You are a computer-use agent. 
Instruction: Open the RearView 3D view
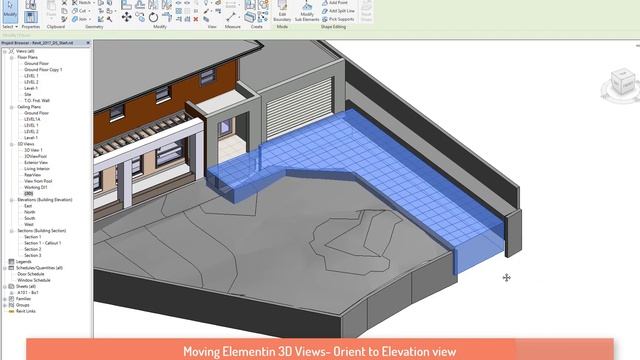click(x=33, y=175)
